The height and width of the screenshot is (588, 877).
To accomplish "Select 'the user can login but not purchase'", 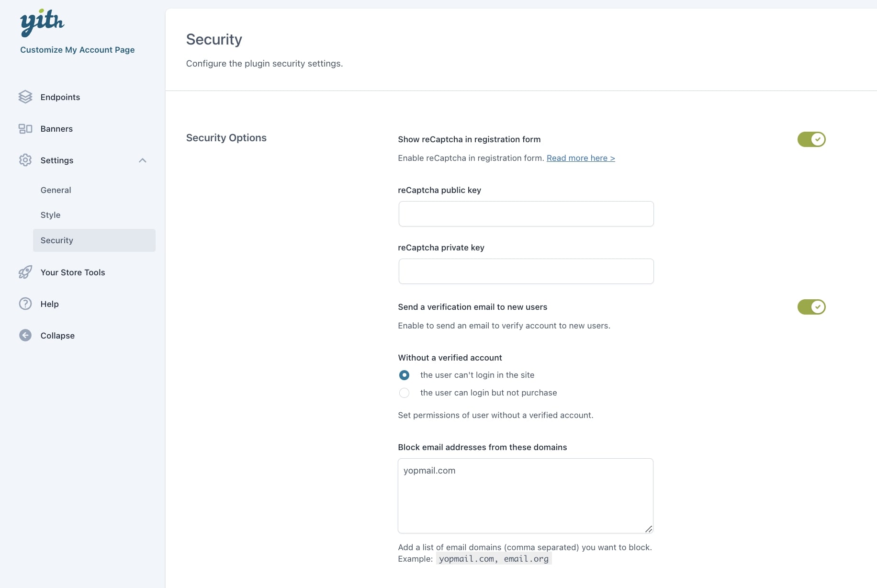I will [x=404, y=393].
